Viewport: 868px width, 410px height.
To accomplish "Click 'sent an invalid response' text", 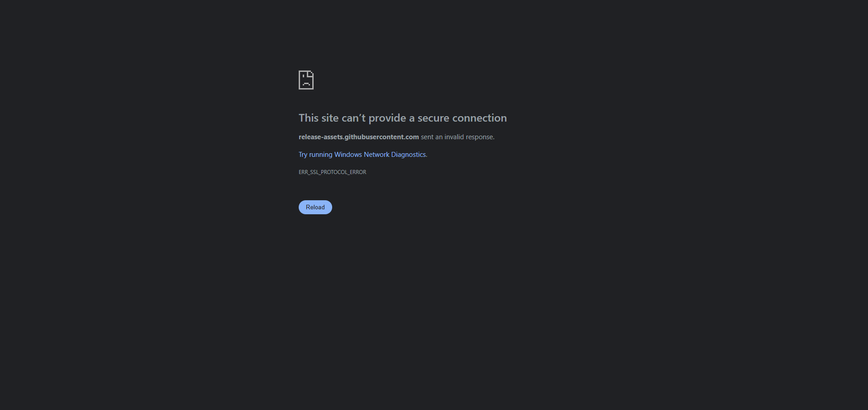I will click(457, 137).
